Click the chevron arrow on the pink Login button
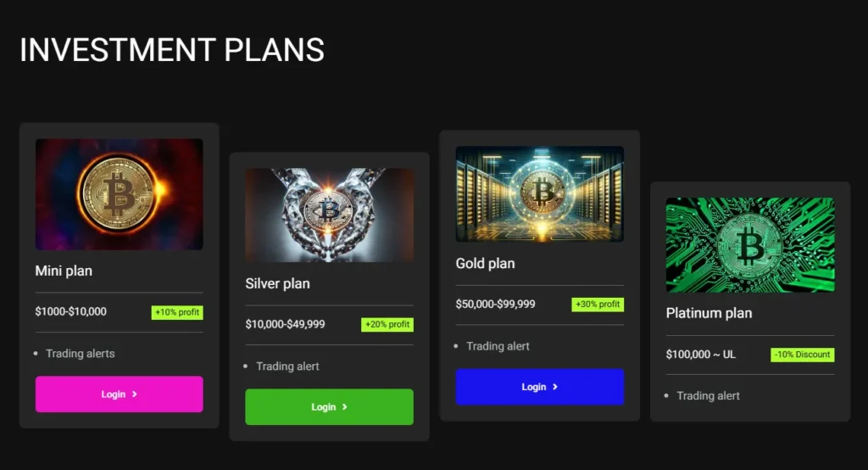This screenshot has height=470, width=868. pyautogui.click(x=135, y=394)
